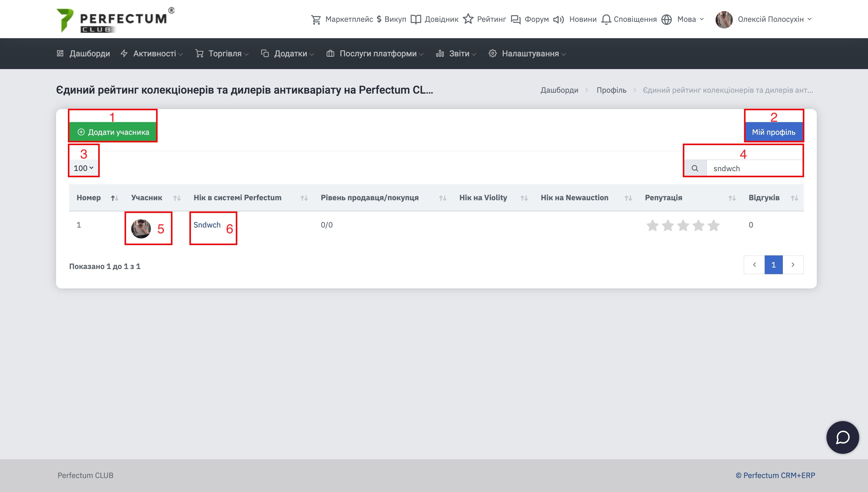The image size is (868, 492).
Task: Click the Новини megaphone icon
Action: point(558,19)
